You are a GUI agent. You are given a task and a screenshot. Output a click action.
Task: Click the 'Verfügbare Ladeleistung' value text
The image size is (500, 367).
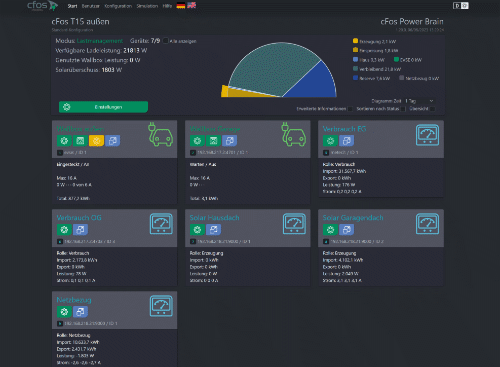tap(135, 51)
